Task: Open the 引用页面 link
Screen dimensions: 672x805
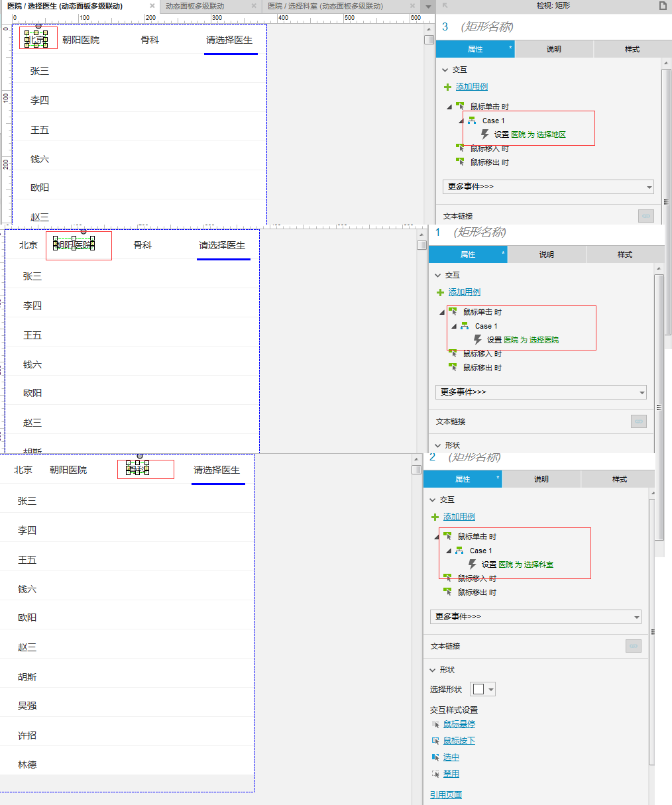Action: pos(445,794)
